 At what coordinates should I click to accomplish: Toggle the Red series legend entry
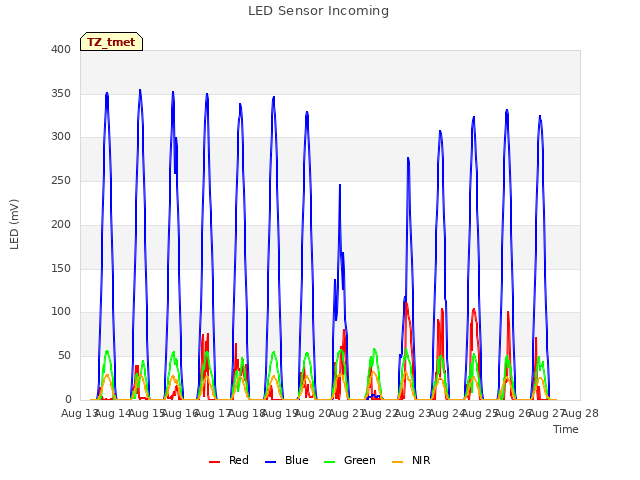coord(229,460)
